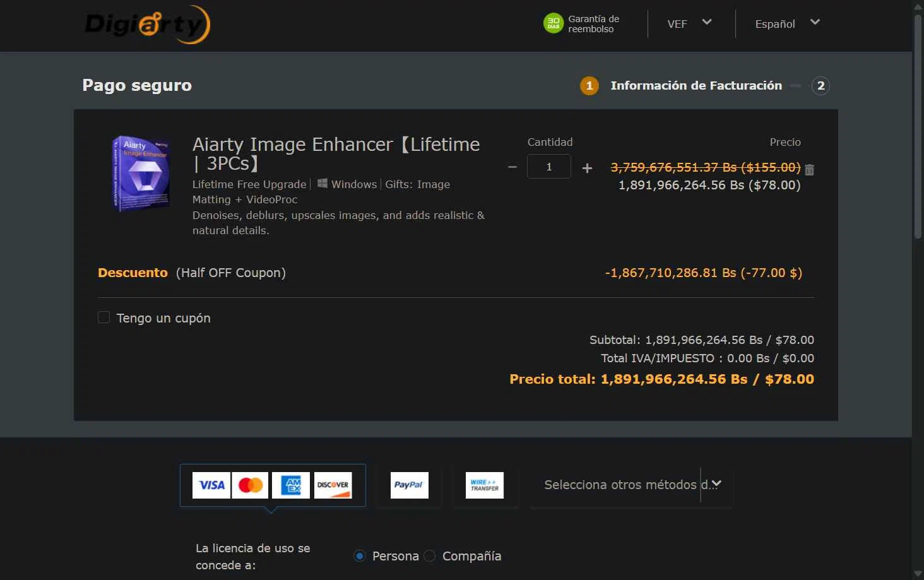This screenshot has height=580, width=924.
Task: Open the Español language dropdown
Action: (x=787, y=24)
